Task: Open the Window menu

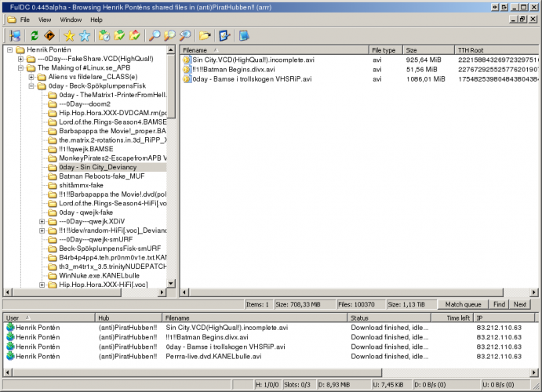Action: (x=71, y=19)
